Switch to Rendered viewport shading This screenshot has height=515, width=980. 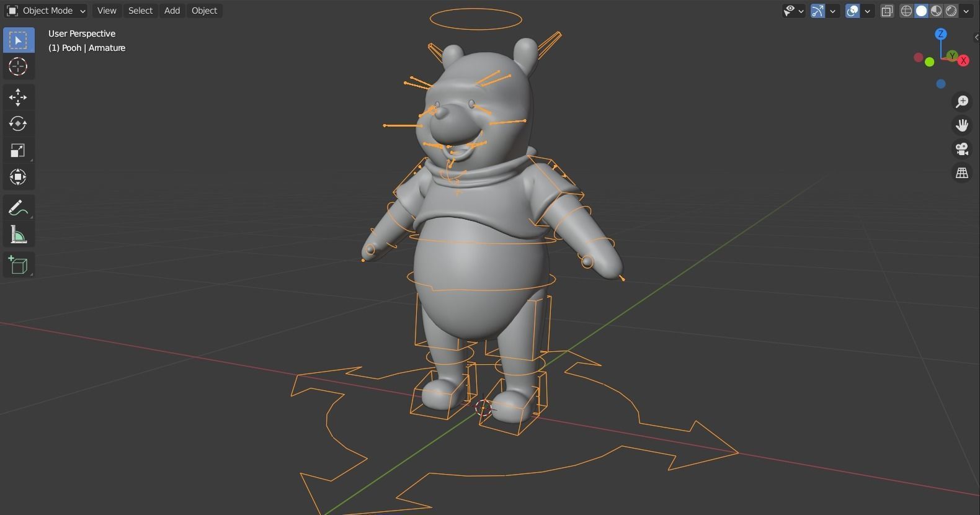coord(951,11)
